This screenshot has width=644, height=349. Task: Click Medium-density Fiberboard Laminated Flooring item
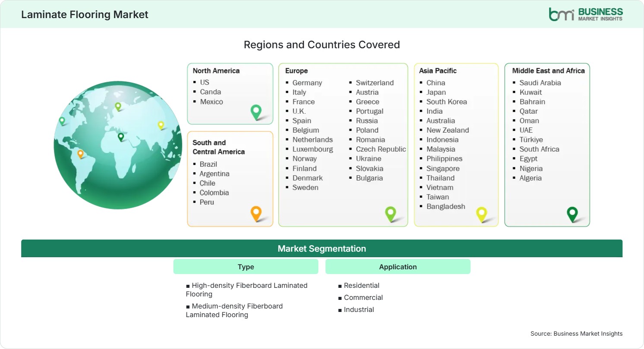click(x=234, y=310)
